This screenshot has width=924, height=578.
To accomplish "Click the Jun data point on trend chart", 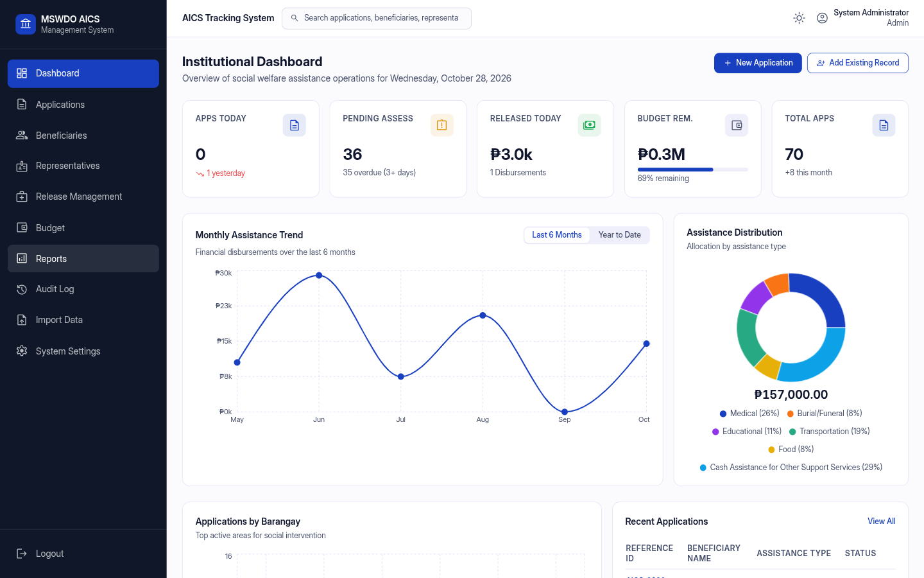I will (x=319, y=276).
